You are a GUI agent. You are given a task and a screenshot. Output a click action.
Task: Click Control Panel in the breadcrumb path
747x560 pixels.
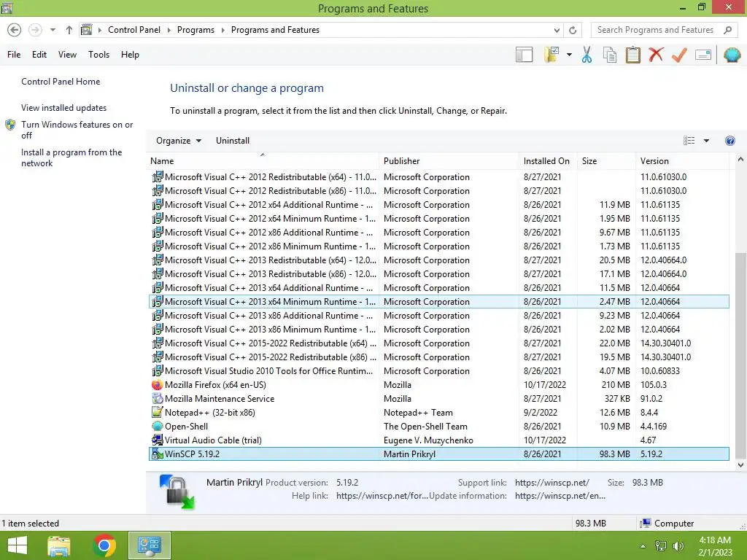pos(134,30)
